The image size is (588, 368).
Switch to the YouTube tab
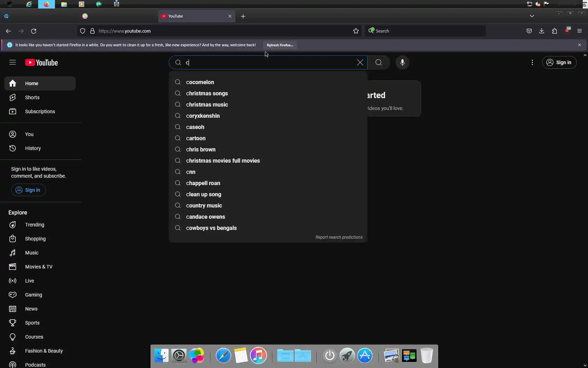pos(197,16)
